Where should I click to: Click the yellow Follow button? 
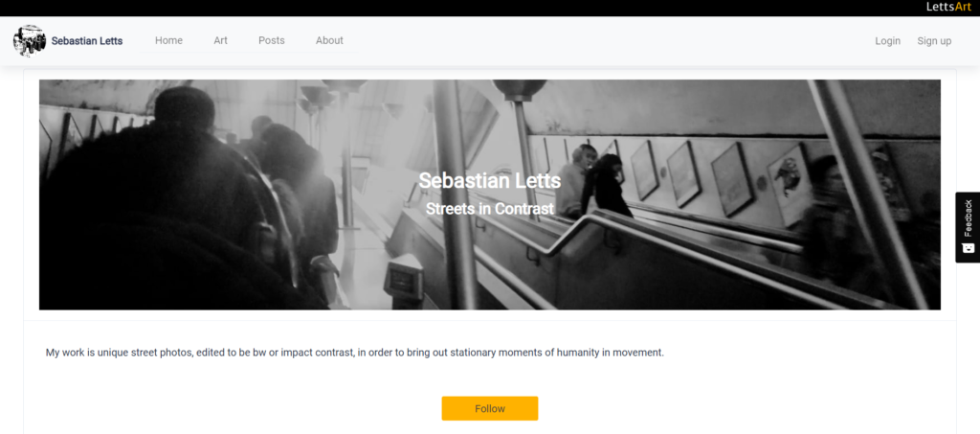coord(490,408)
